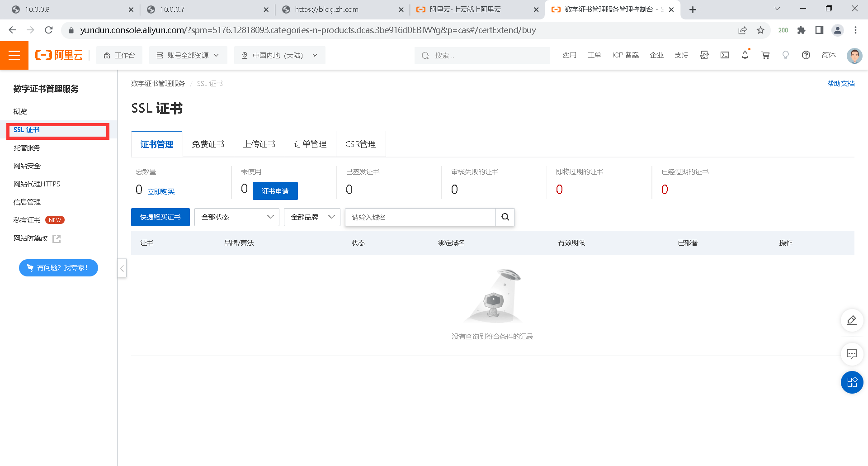Open the share page icon in address bar
Screen dimensions: 868x466
[x=742, y=30]
